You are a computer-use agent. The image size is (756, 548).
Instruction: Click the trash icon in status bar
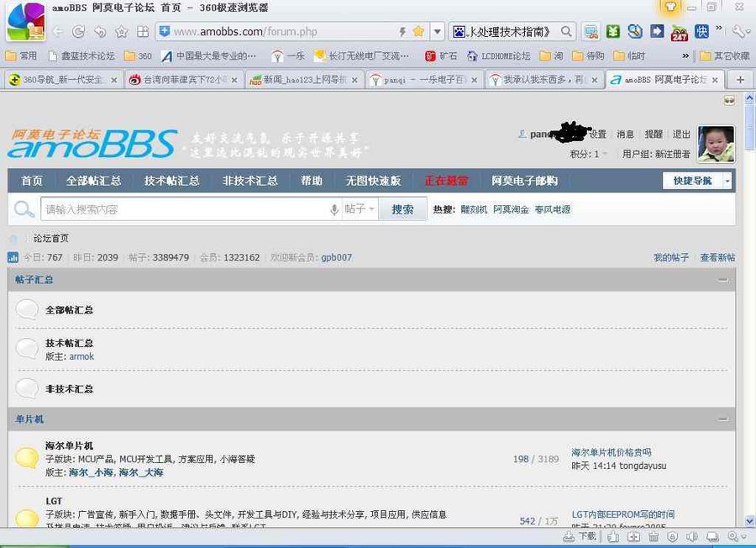654,536
